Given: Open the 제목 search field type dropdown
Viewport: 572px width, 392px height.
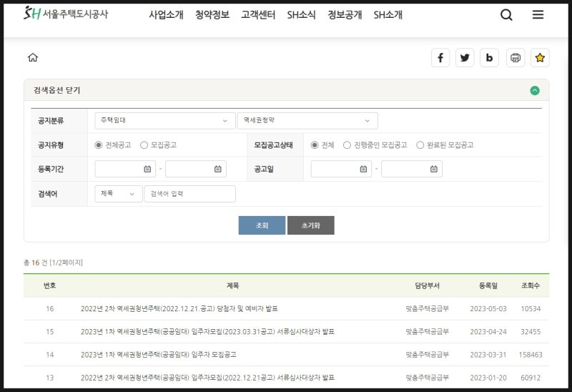Looking at the screenshot, I should click(x=119, y=194).
